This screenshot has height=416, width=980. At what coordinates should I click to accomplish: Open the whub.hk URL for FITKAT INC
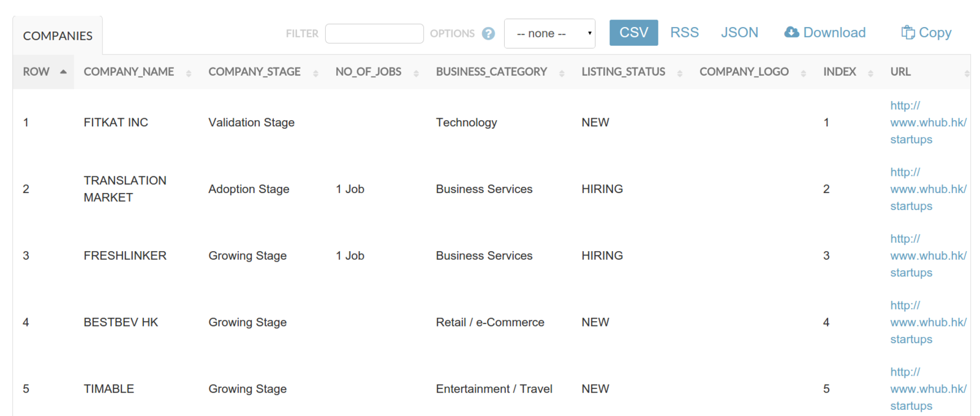pyautogui.click(x=928, y=123)
